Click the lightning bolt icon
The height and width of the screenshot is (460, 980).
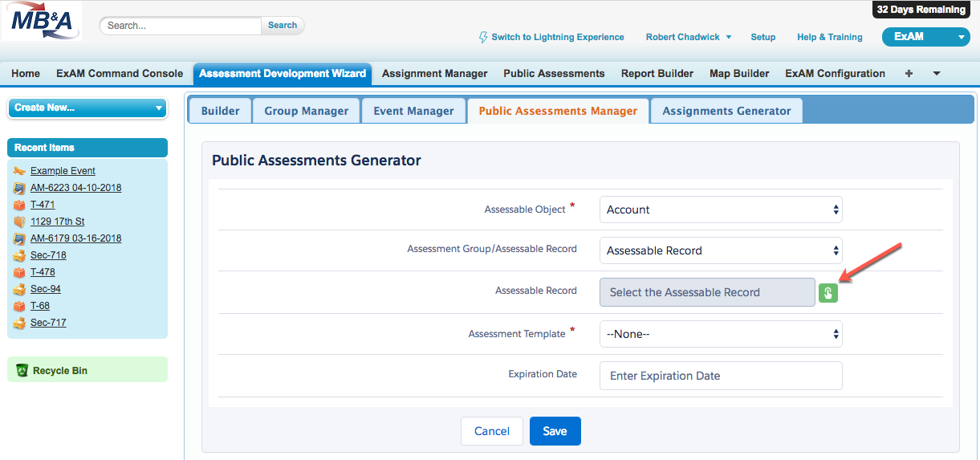tap(482, 37)
